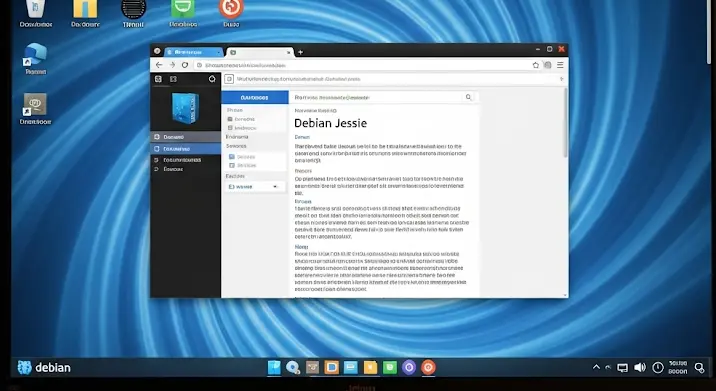Click the speaker volume tray icon

coord(640,367)
